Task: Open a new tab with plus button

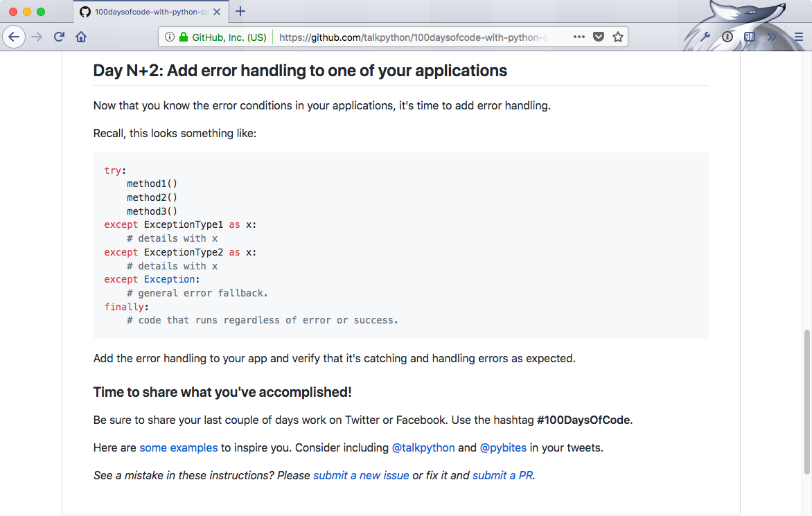Action: click(240, 11)
